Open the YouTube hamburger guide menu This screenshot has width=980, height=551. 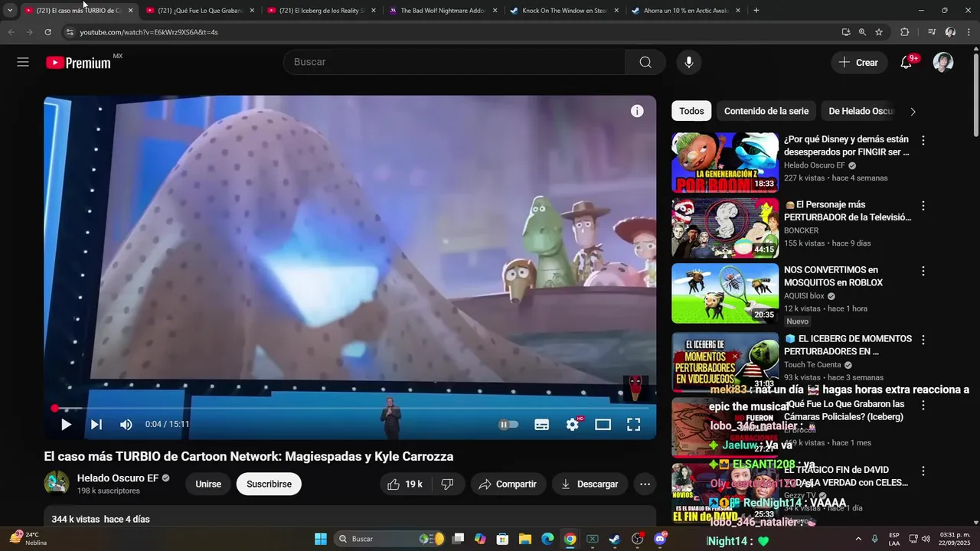23,62
